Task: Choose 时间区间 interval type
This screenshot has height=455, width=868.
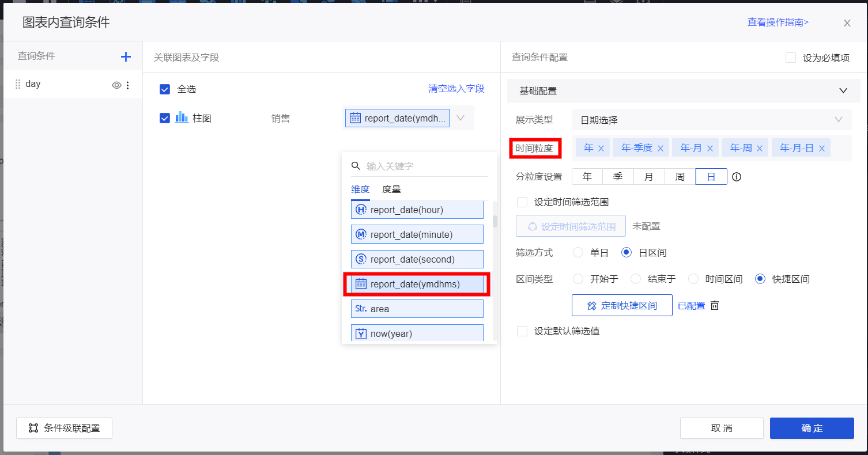Action: tap(693, 279)
